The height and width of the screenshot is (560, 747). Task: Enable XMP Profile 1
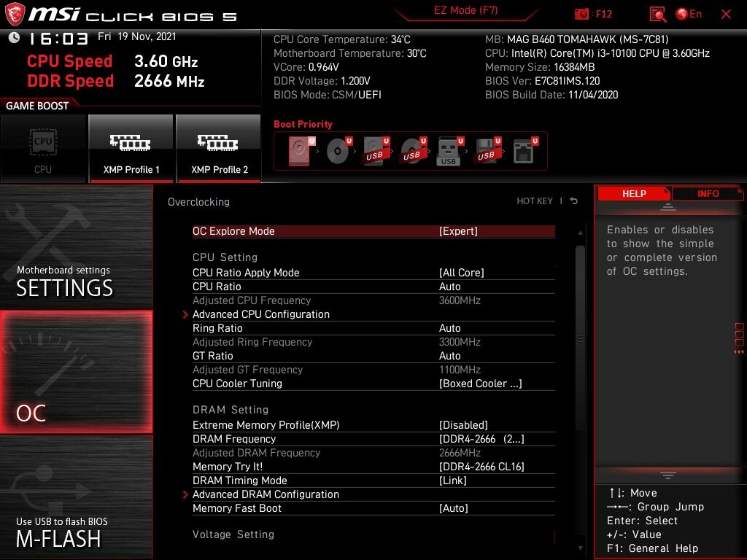pos(131,149)
